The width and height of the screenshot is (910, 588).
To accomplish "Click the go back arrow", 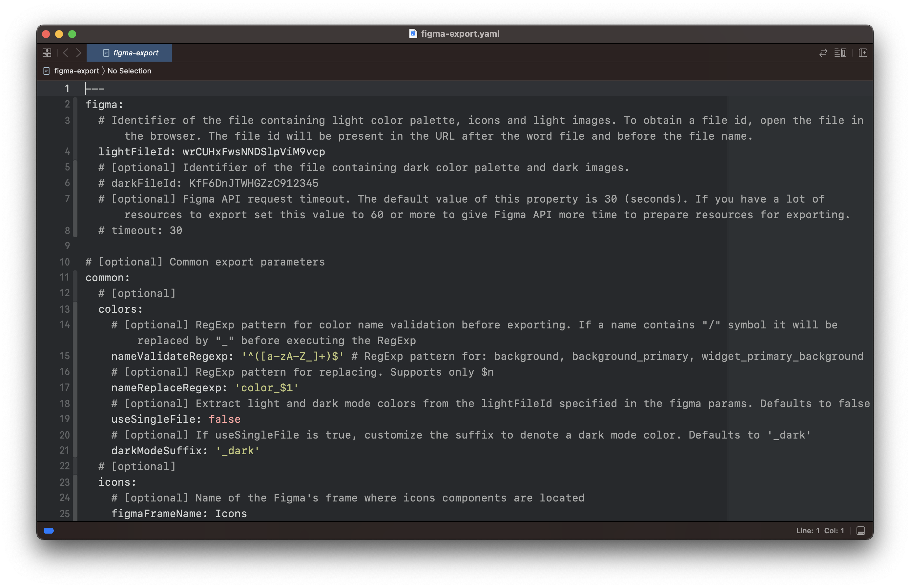I will tap(66, 53).
